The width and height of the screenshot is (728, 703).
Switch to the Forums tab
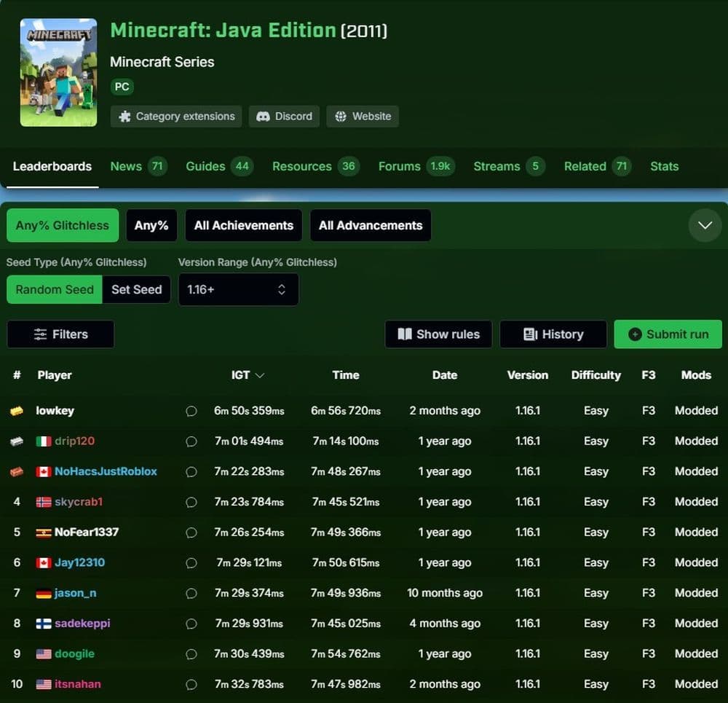[399, 166]
